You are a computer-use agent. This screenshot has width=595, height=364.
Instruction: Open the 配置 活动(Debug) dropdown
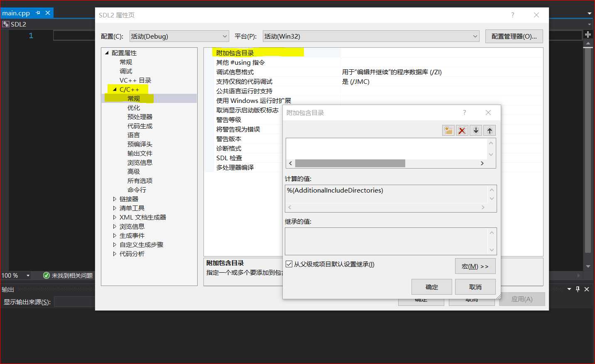[x=179, y=36]
